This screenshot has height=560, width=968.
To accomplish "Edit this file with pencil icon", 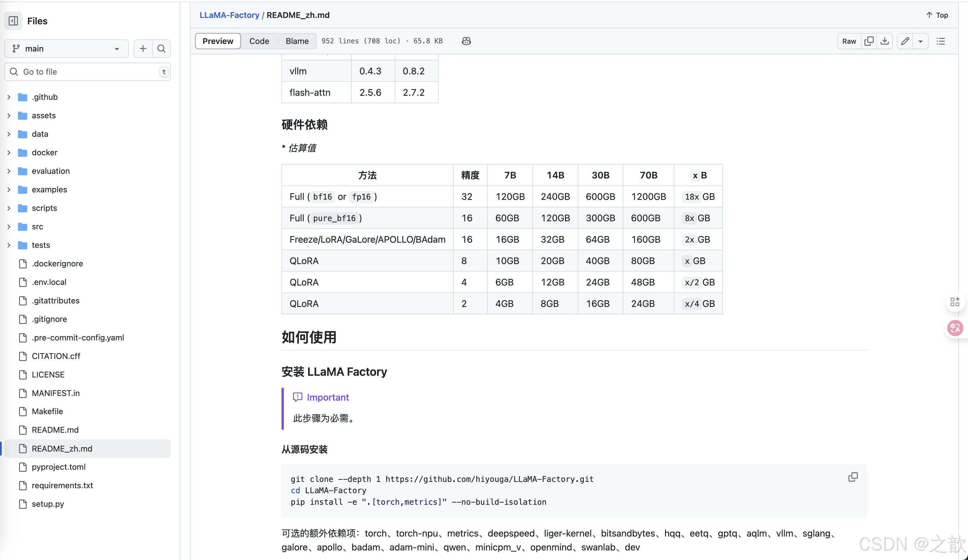I will click(x=905, y=41).
